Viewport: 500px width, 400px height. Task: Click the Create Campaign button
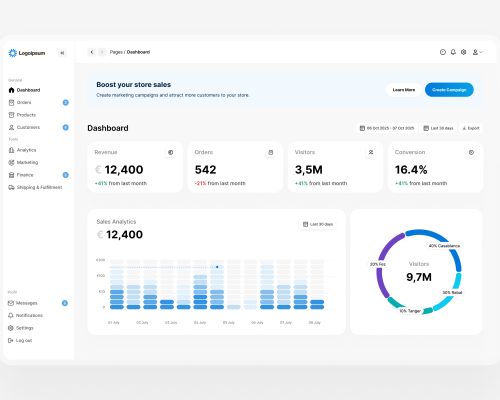tap(449, 90)
